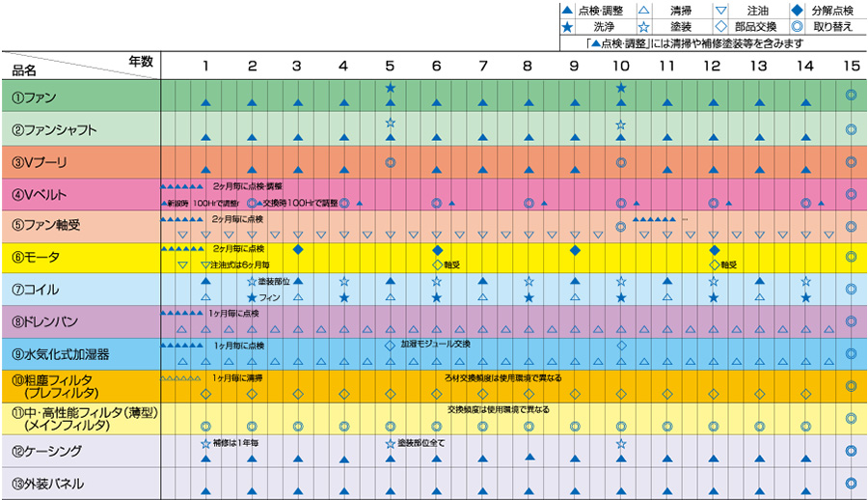Image resolution: width=868 pixels, height=500 pixels.
Task: Click the filled diamond 分解点検 legend icon
Action: pyautogui.click(x=798, y=10)
